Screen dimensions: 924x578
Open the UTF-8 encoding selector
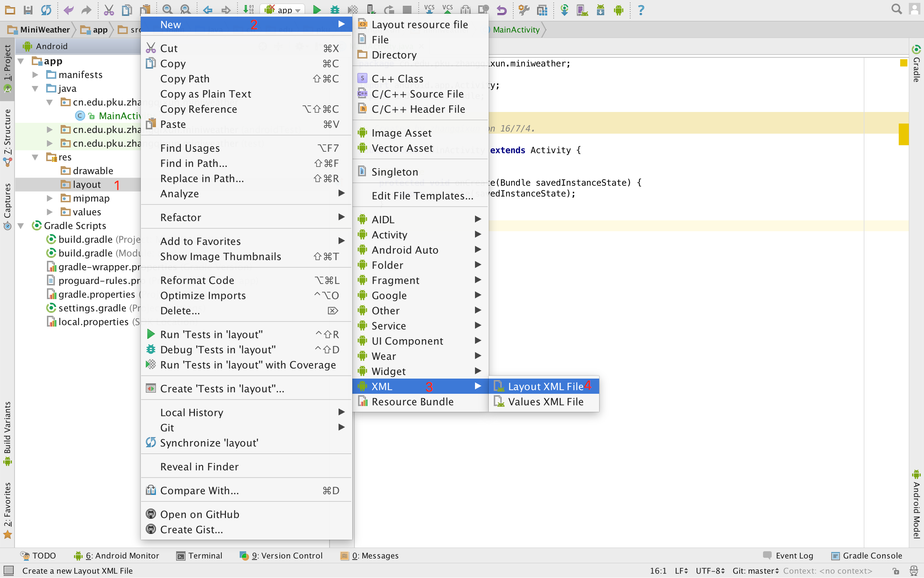710,571
